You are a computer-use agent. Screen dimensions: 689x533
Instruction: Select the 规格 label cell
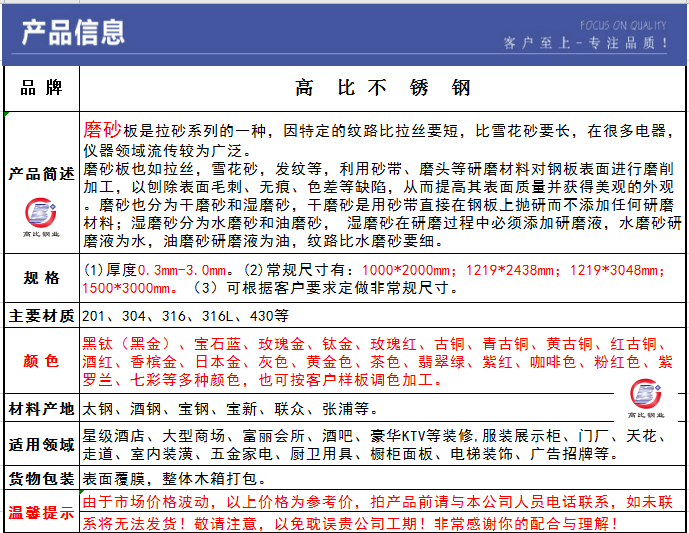pos(42,278)
